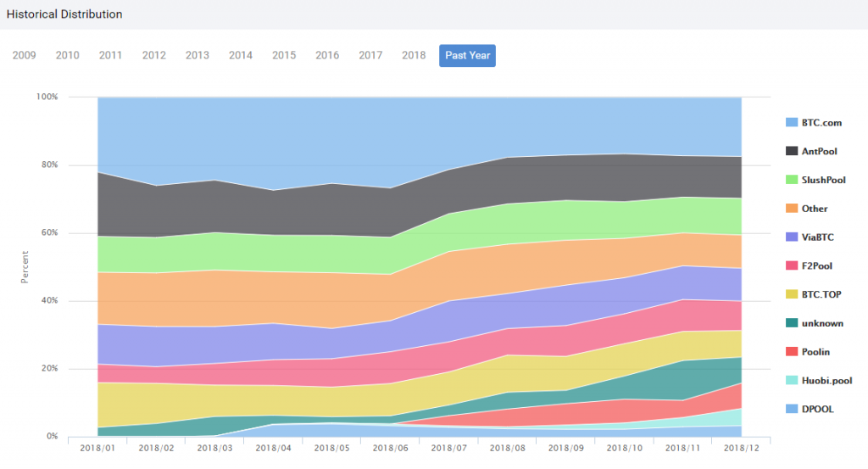Click the Historical Distribution heading

tap(64, 14)
